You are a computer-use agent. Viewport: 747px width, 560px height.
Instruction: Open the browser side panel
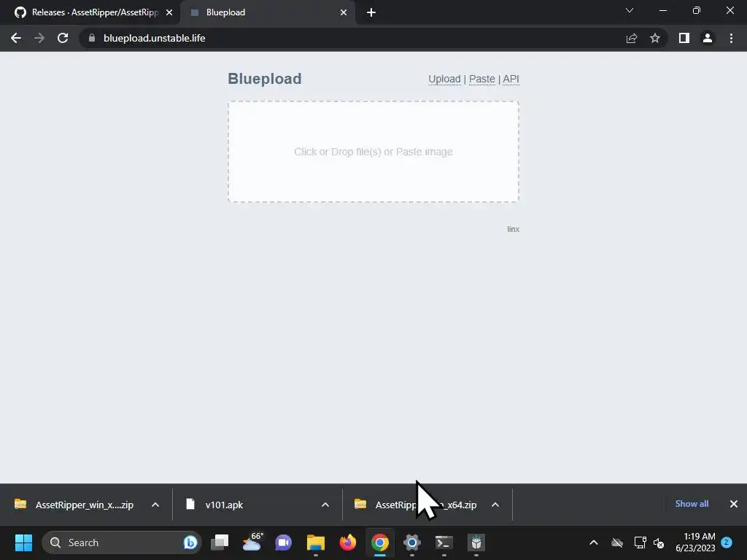pyautogui.click(x=684, y=38)
